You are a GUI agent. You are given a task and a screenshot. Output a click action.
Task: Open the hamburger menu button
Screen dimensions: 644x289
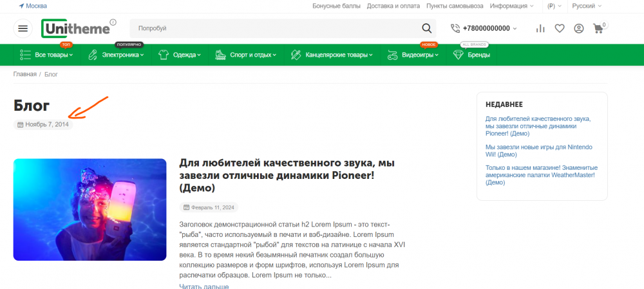click(23, 29)
